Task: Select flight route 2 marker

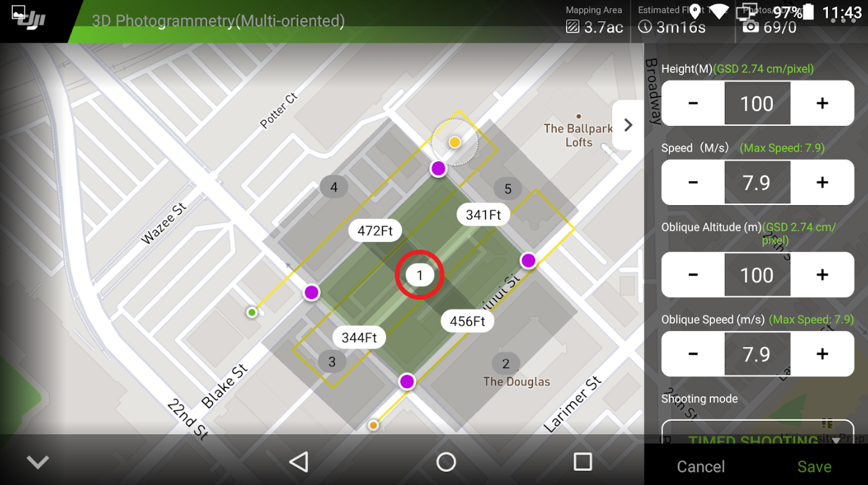Action: click(x=506, y=363)
